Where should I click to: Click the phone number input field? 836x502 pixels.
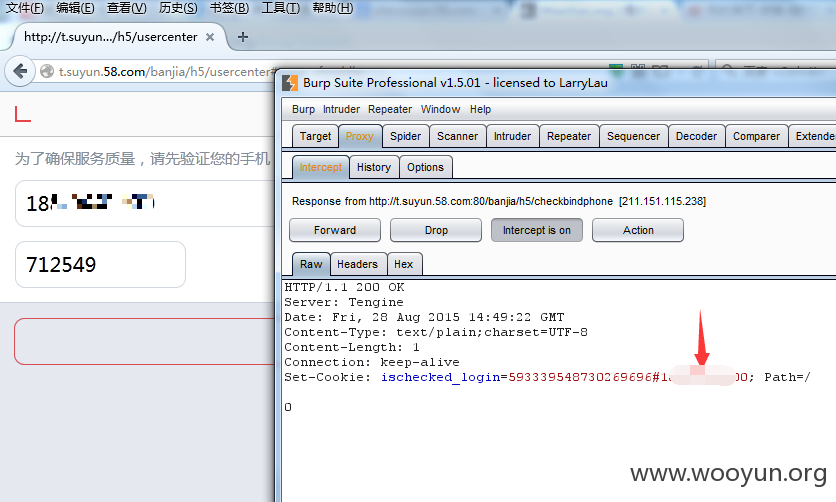pyautogui.click(x=145, y=204)
